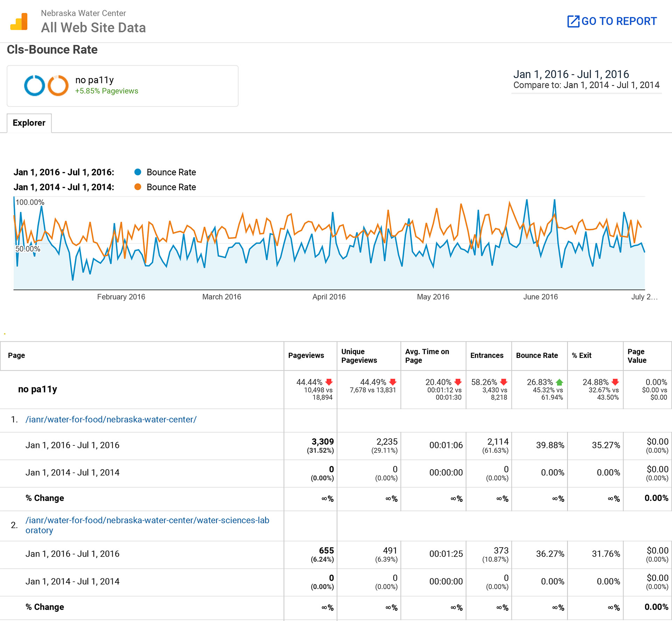Click the 3,309 pageviews value
This screenshot has height=621, width=672.
323,442
